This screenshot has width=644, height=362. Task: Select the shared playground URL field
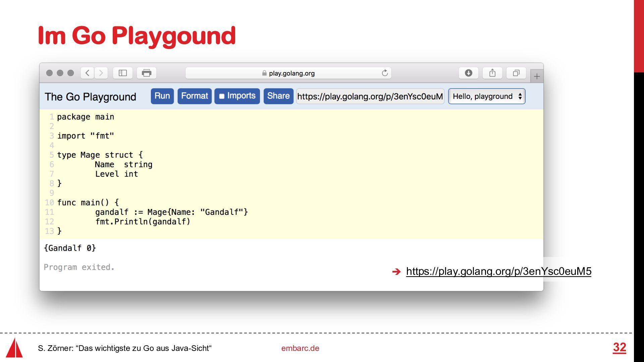click(370, 97)
